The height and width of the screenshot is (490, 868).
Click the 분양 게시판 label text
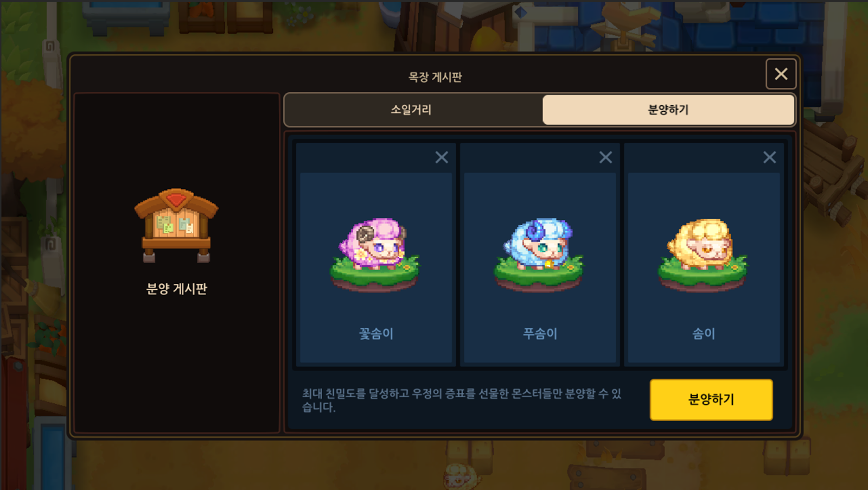pos(177,289)
